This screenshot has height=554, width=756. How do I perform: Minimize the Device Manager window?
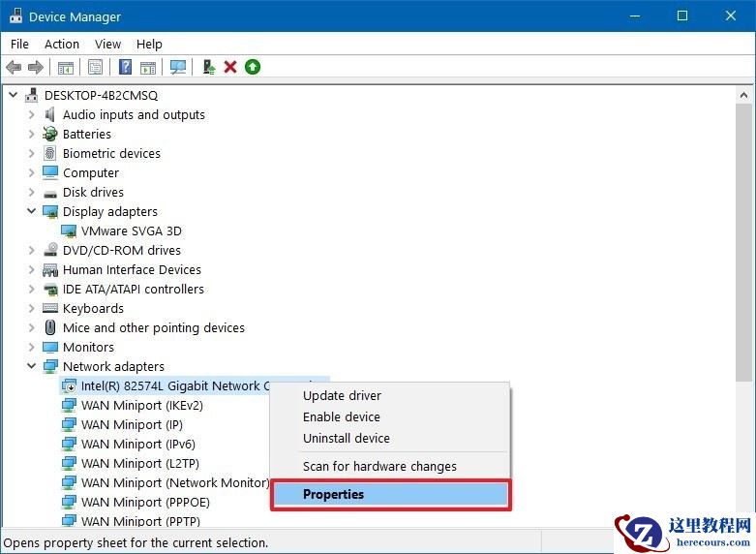635,15
